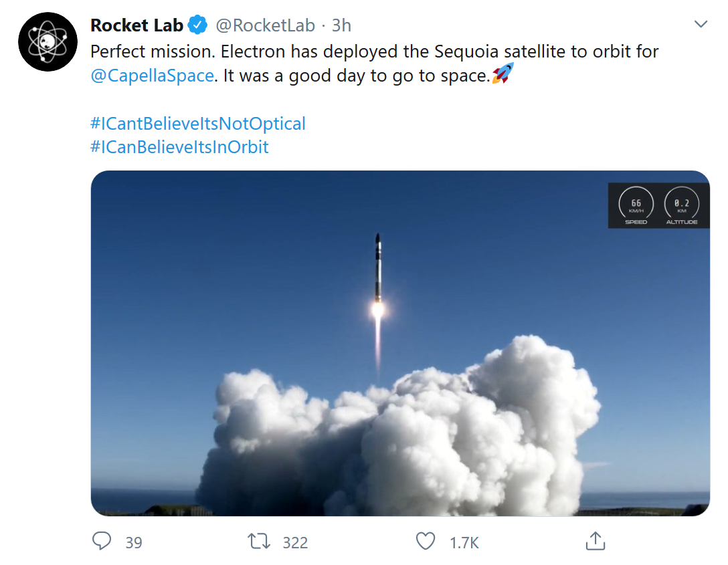Share the tweet via upload arrow icon
728x565 pixels.
coord(595,541)
